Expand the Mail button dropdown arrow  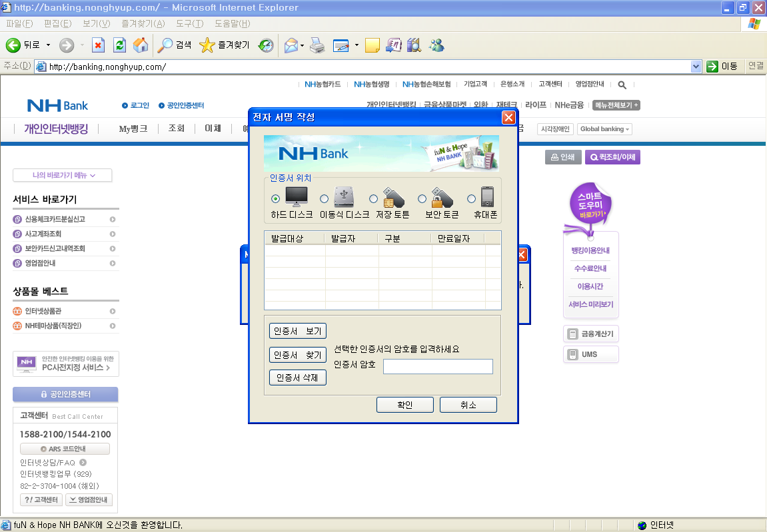(x=303, y=45)
